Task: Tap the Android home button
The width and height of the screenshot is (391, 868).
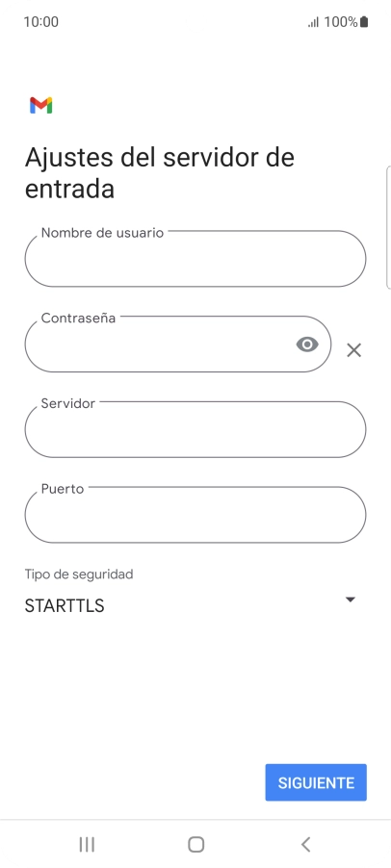Action: (x=196, y=844)
